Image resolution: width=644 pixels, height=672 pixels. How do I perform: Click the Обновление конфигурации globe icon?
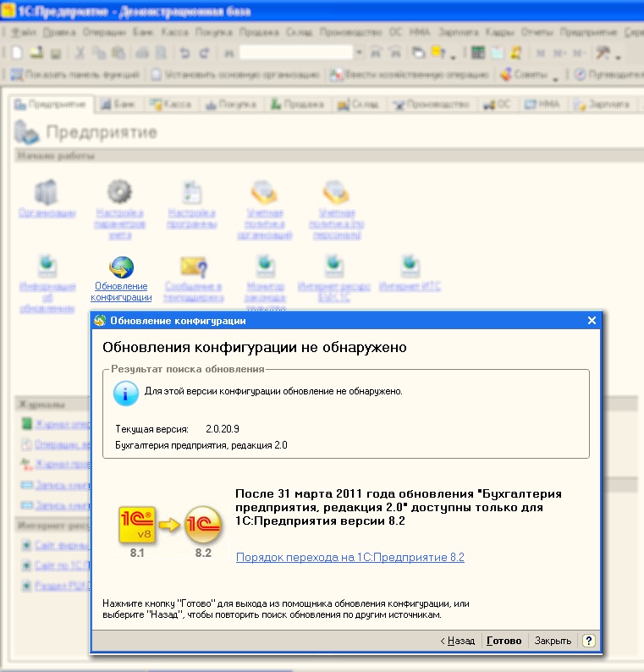121,267
